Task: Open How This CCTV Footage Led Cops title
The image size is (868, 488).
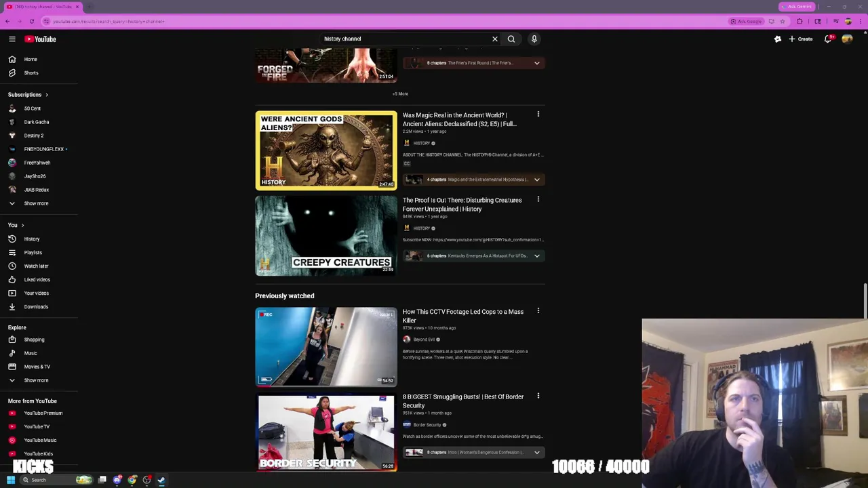Action: click(463, 317)
